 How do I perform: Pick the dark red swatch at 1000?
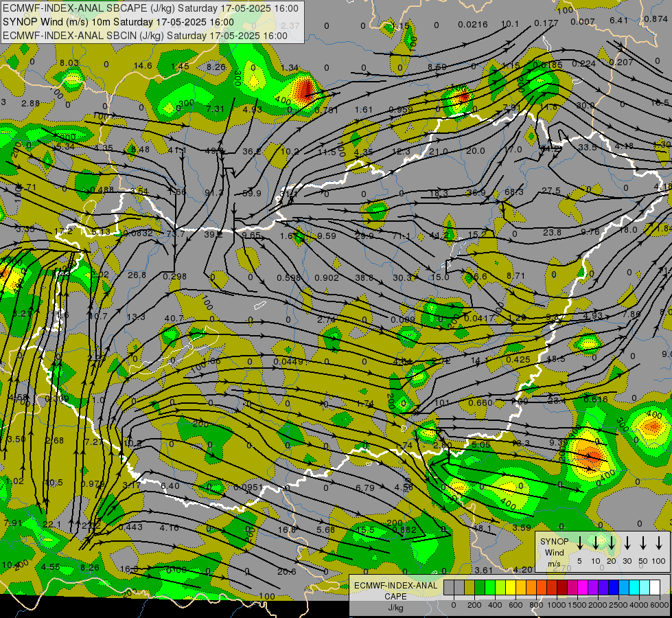point(562,587)
